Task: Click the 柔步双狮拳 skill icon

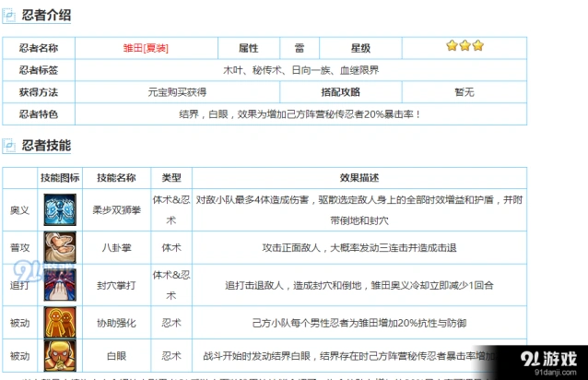Action: [60, 209]
